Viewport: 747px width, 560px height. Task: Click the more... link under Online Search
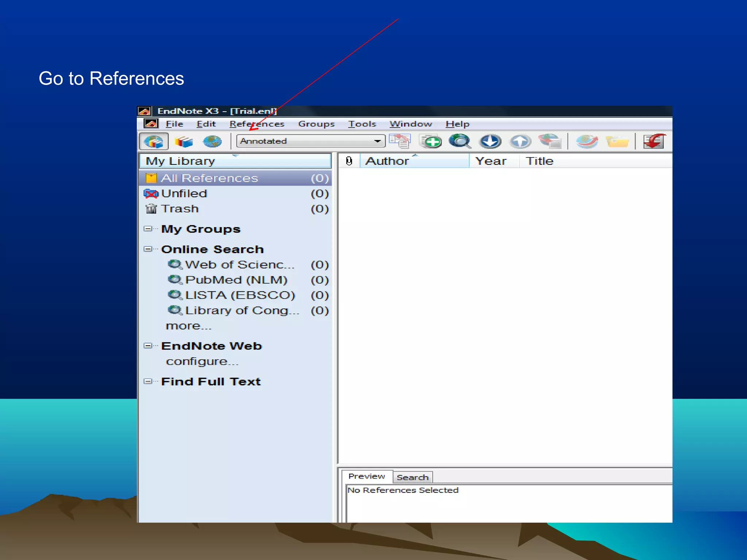coord(189,326)
